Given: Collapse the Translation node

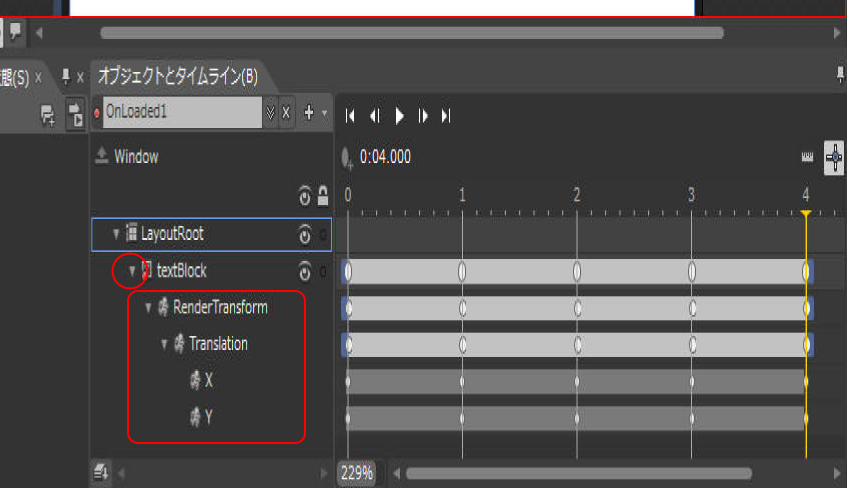Looking at the screenshot, I should (x=164, y=344).
